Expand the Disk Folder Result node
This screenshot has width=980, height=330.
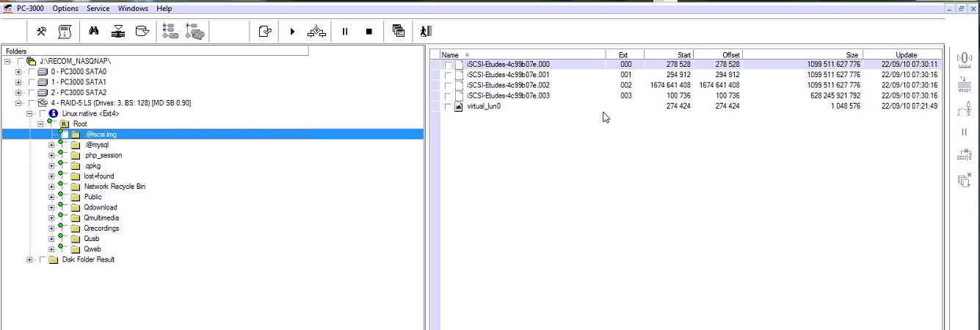[29, 259]
